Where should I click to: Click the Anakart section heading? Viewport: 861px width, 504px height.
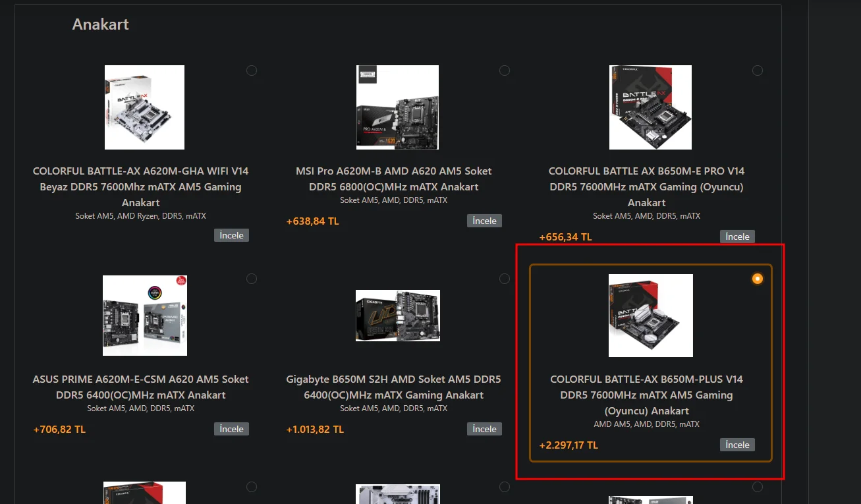click(101, 24)
